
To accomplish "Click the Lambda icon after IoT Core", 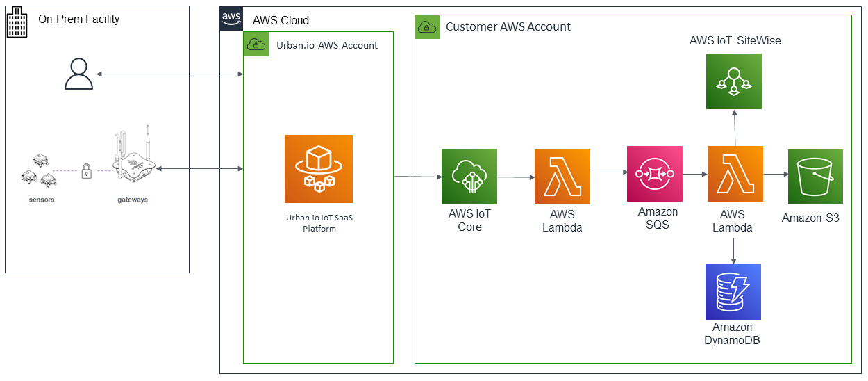I will click(562, 177).
